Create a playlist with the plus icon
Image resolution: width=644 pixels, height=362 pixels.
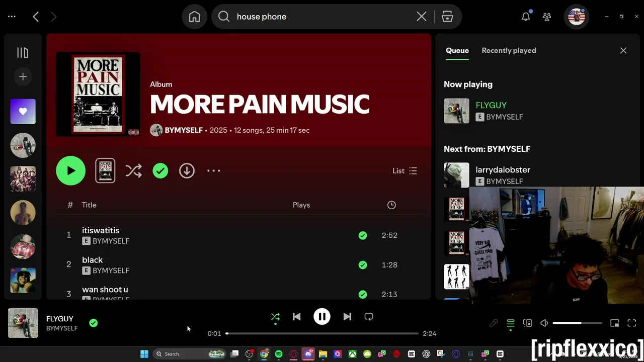[23, 76]
